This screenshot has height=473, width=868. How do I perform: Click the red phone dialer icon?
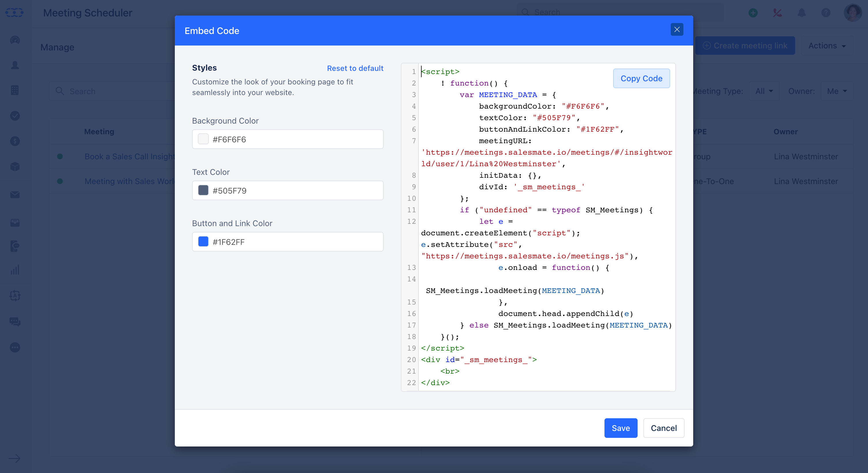777,13
